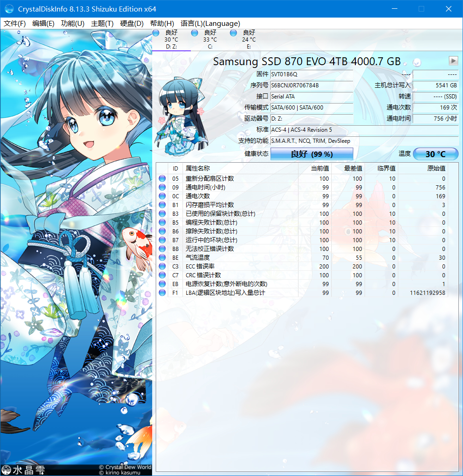Click status orb for attribute B5 row
The height and width of the screenshot is (476, 463).
(x=163, y=222)
